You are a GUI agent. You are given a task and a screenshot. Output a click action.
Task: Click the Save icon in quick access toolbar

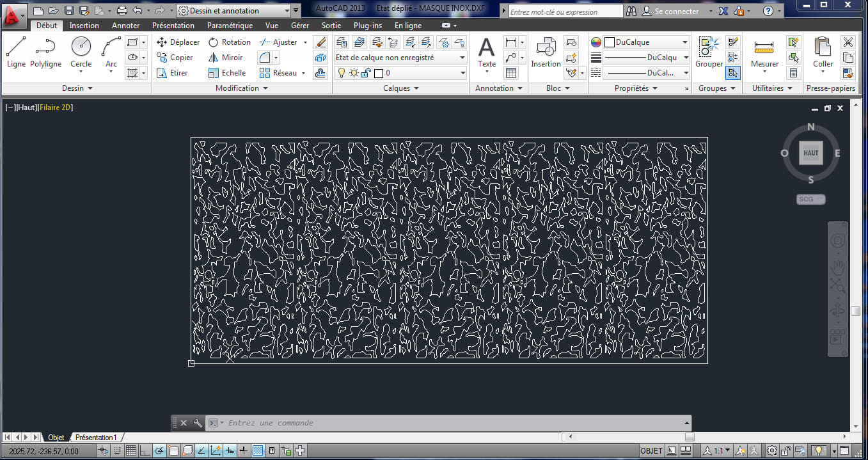tap(69, 11)
